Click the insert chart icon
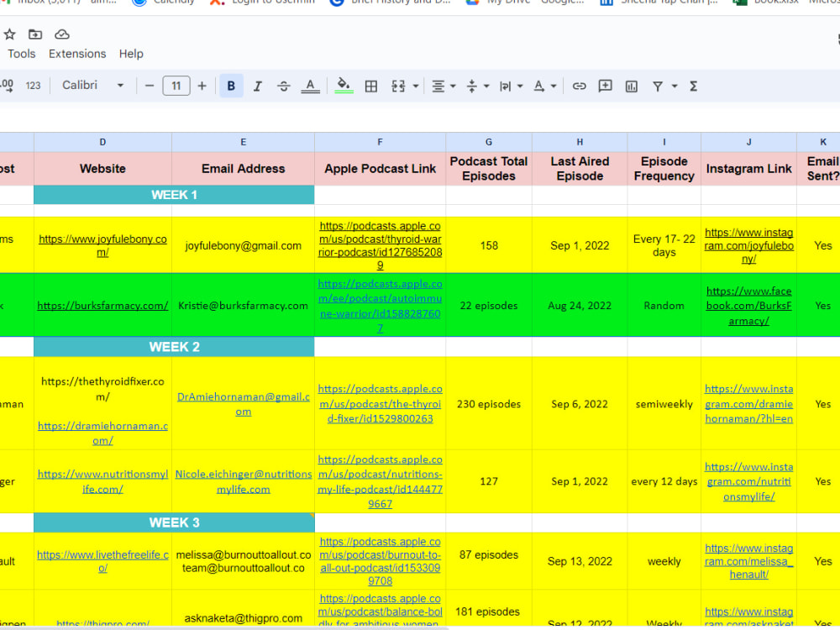 point(632,86)
